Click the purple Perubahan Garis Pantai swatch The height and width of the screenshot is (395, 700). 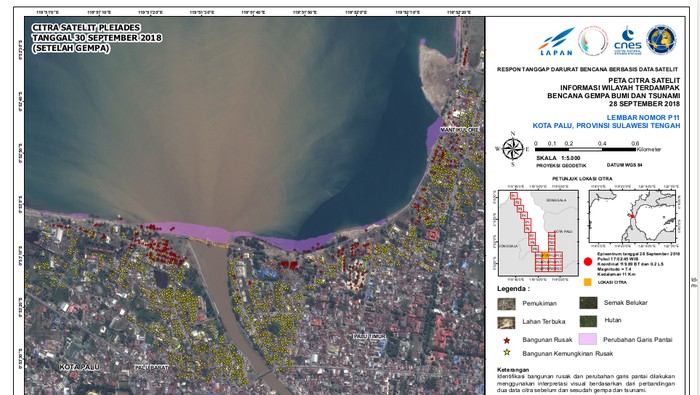pyautogui.click(x=588, y=339)
